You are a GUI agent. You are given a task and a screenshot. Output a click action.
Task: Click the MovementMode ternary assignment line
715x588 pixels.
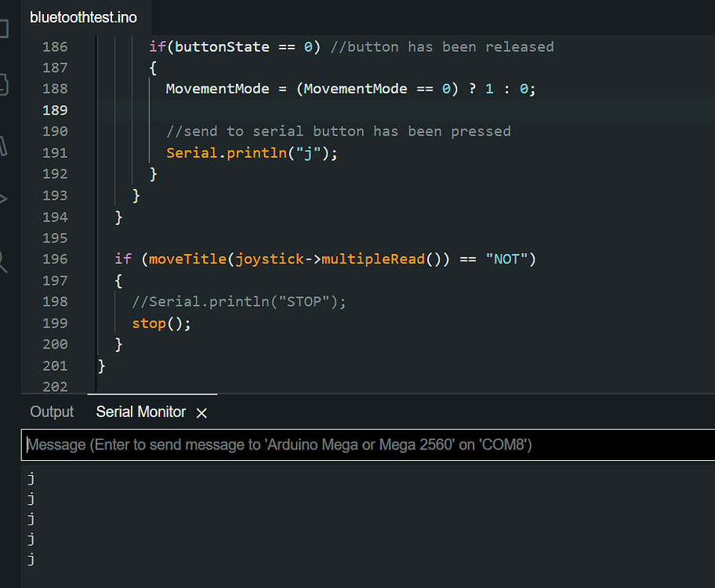pos(350,89)
